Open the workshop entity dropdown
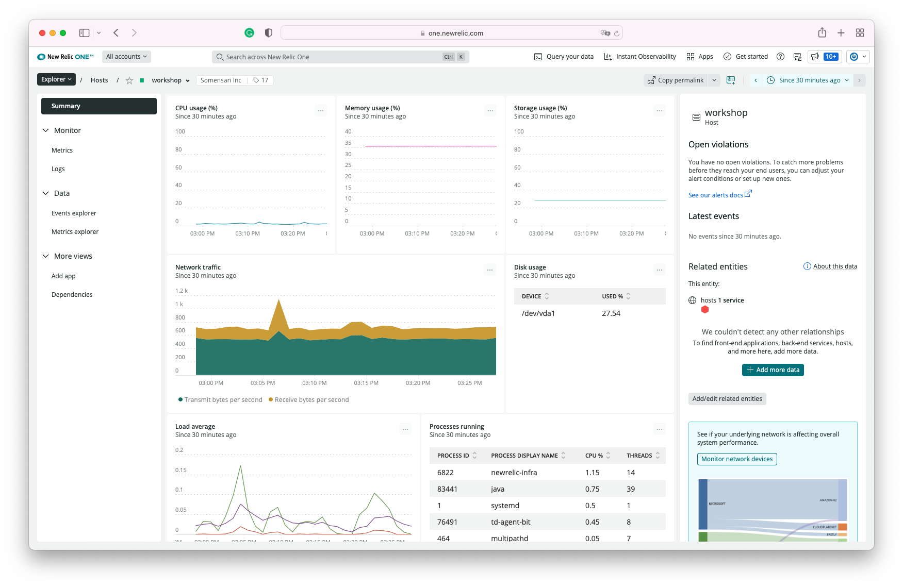This screenshot has width=903, height=588. click(171, 80)
